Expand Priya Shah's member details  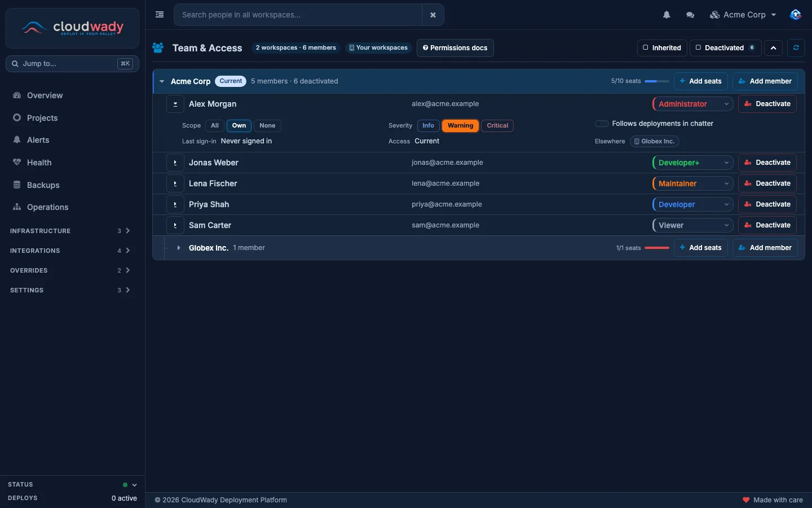tap(175, 204)
